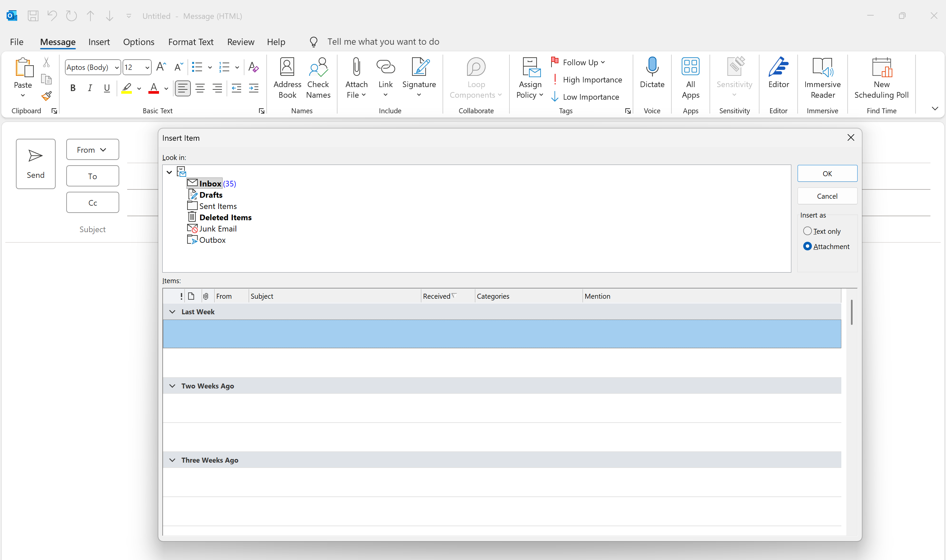946x560 pixels.
Task: Collapse the Three Weeks Ago group
Action: click(173, 460)
